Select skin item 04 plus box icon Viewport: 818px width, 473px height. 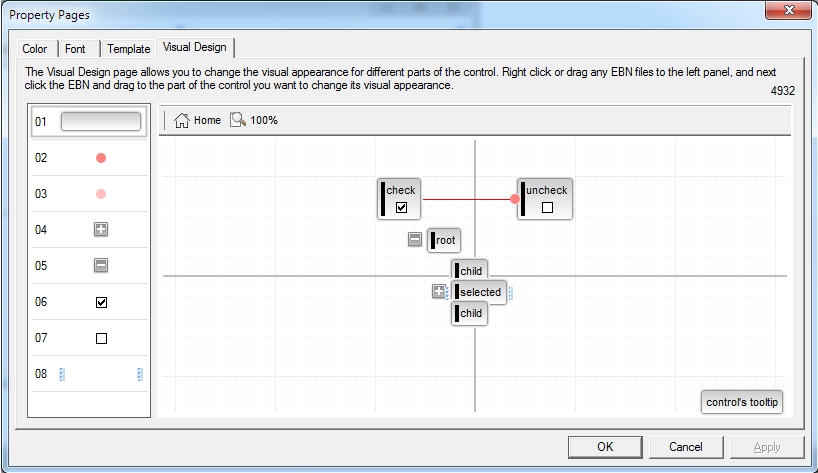[101, 230]
